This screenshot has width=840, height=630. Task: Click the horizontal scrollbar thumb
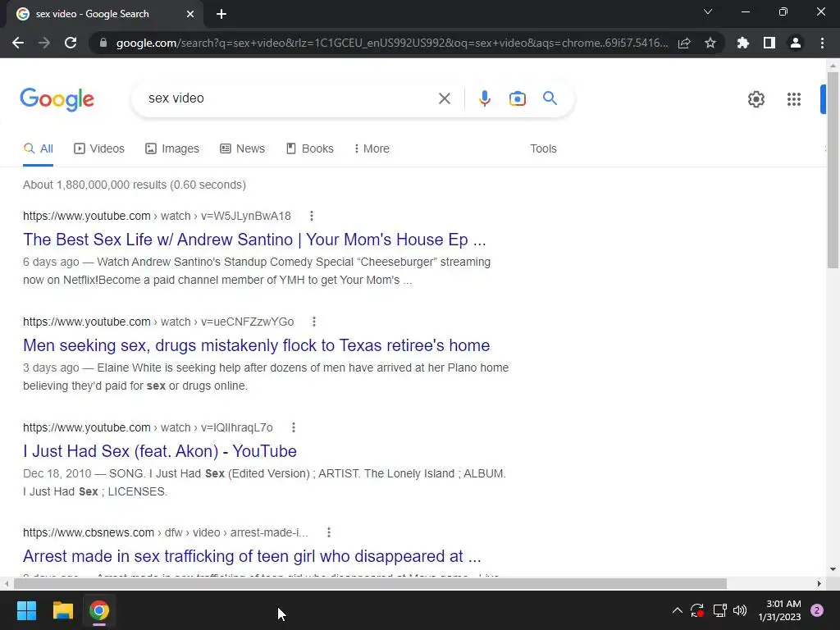pos(370,583)
